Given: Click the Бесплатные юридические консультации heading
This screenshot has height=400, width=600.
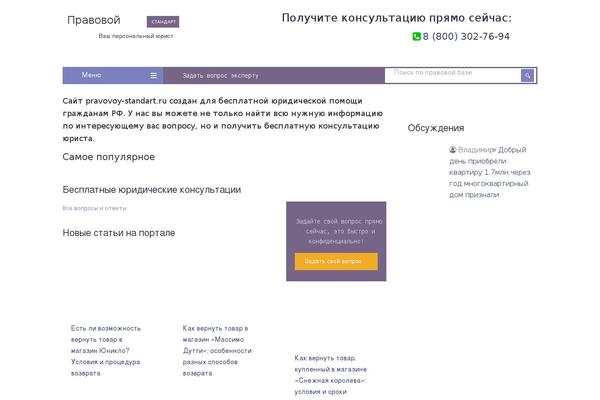Looking at the screenshot, I should click(x=152, y=190).
